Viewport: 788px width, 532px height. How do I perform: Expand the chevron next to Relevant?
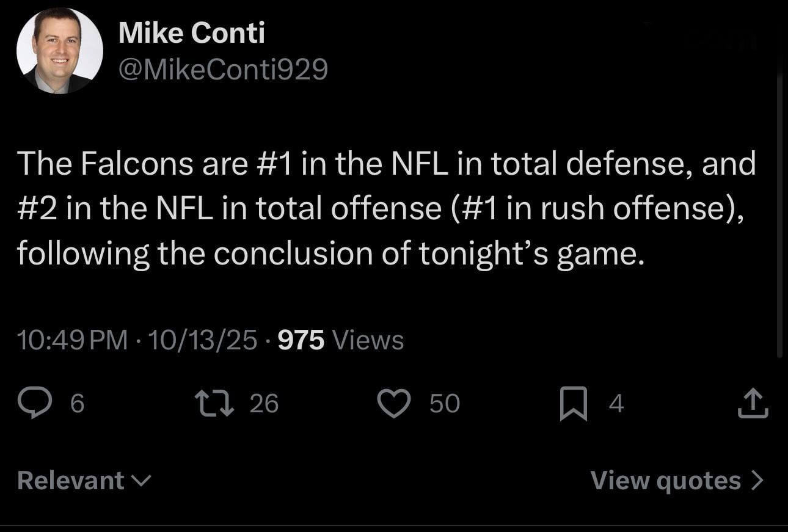142,482
